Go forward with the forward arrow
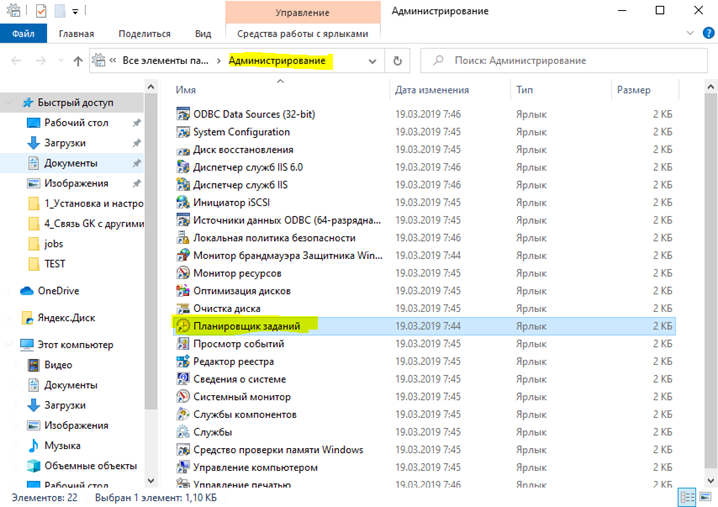718x507 pixels. click(41, 61)
